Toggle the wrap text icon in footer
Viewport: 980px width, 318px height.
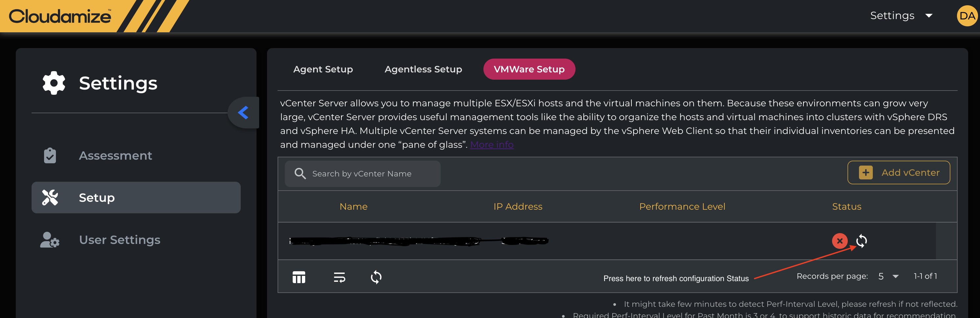[x=339, y=277]
